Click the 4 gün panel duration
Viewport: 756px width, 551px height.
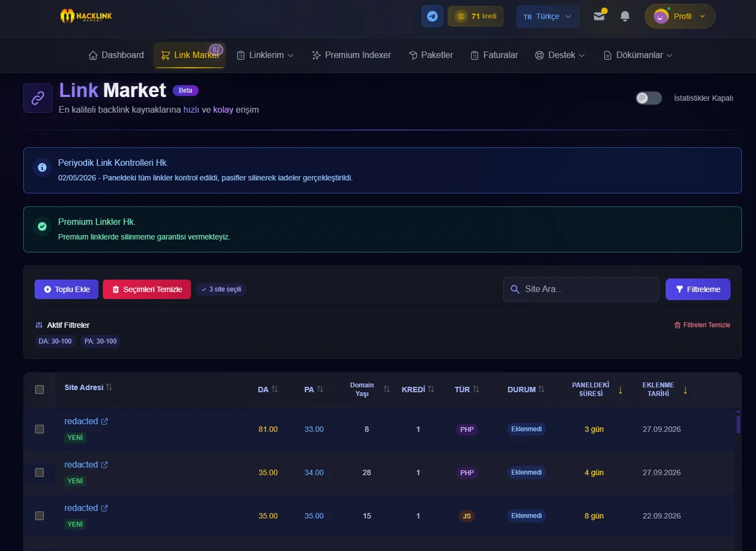click(594, 473)
